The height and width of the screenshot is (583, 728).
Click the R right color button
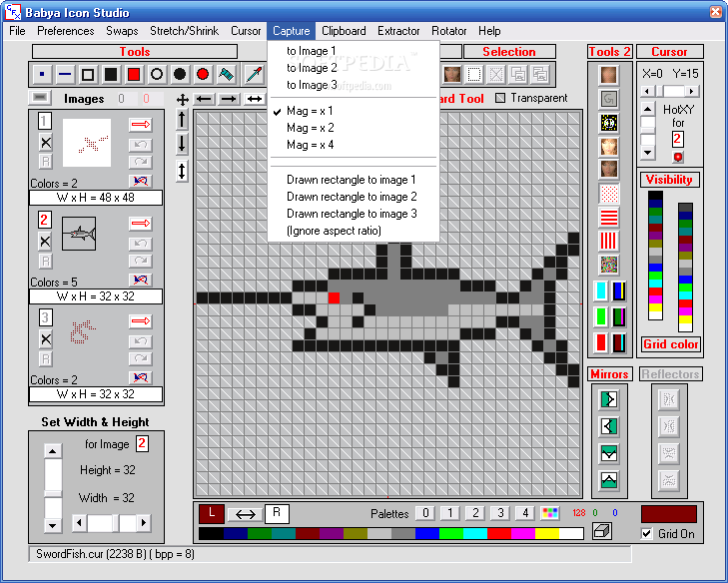click(x=277, y=513)
